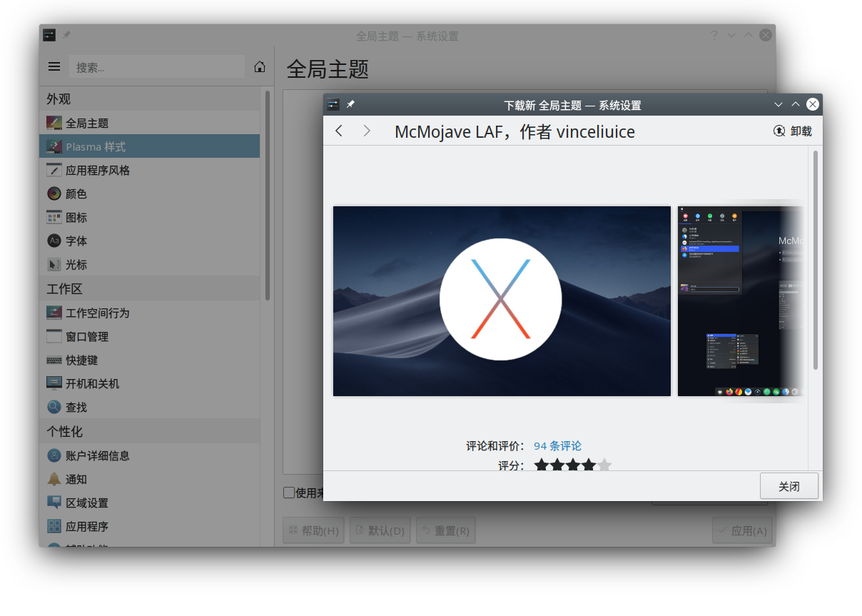Click the star rating bar

573,465
